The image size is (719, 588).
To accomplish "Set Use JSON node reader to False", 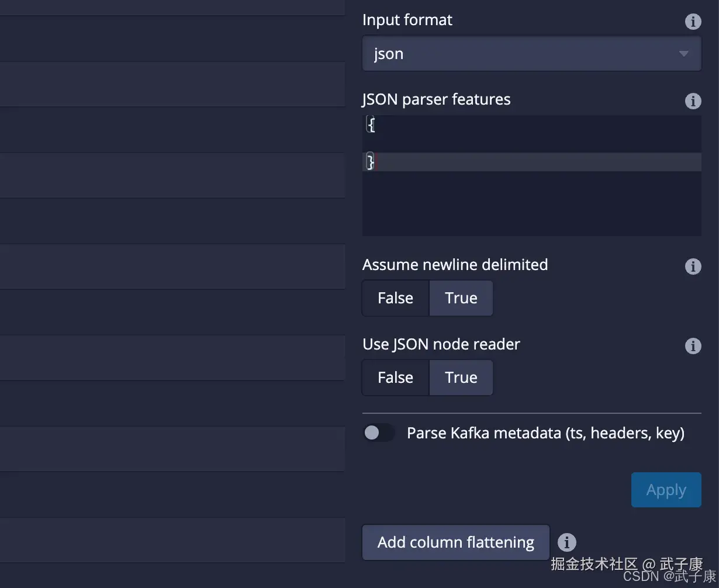I will coord(395,378).
